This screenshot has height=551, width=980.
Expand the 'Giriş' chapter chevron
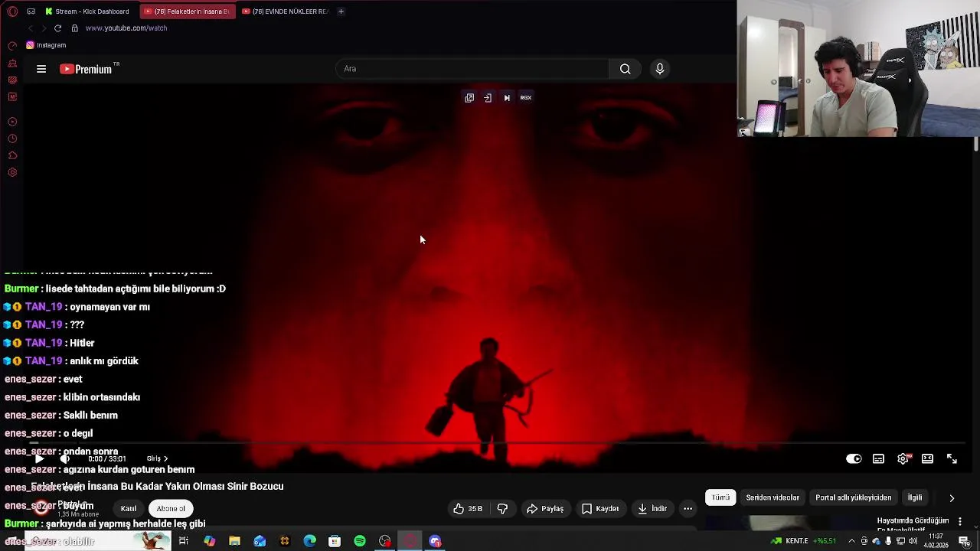165,458
